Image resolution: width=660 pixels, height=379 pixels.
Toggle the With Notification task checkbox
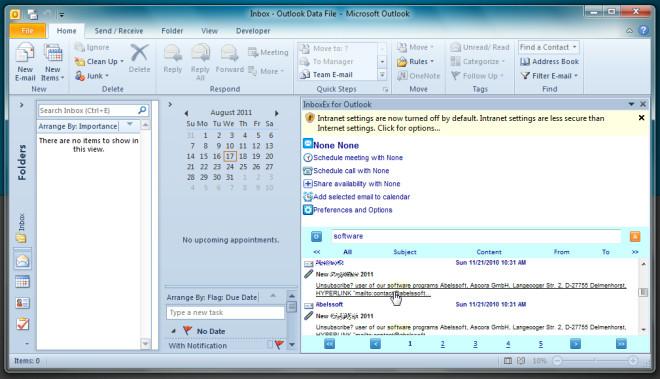[270, 344]
